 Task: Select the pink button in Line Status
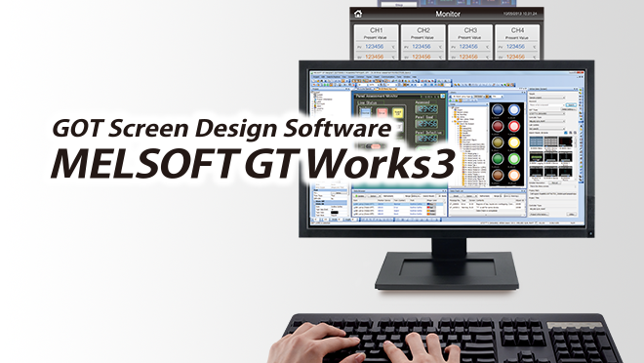tap(382, 112)
